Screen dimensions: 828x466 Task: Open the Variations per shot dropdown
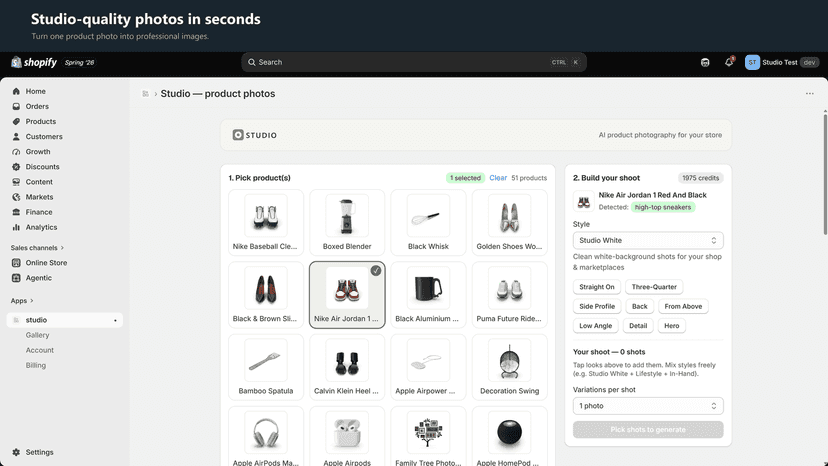(648, 406)
